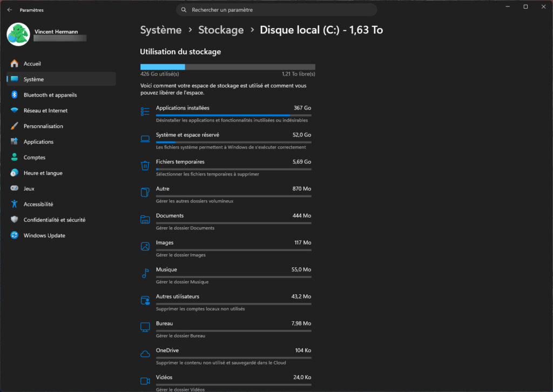553x392 pixels.
Task: Open Système et espace réservé details
Action: [226, 140]
